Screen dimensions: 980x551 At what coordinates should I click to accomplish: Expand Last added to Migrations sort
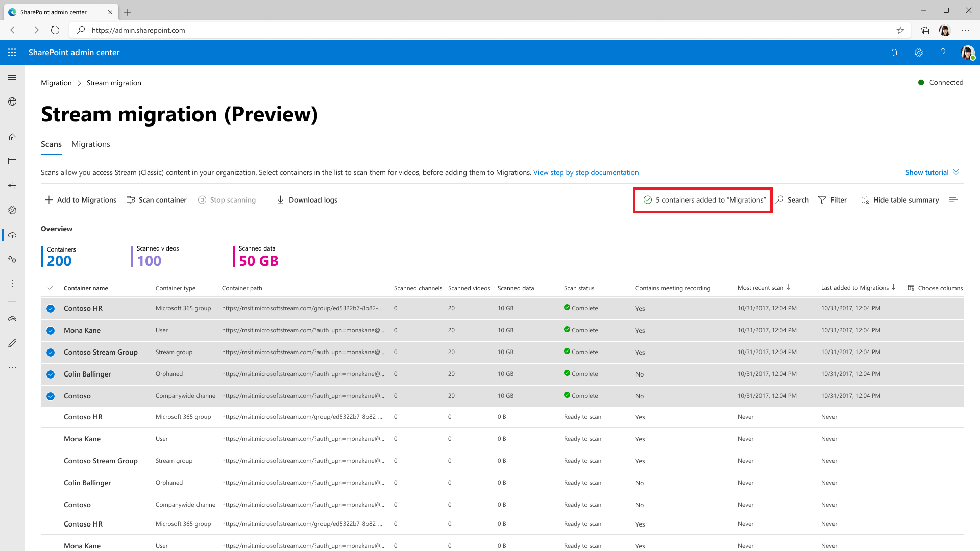click(894, 288)
